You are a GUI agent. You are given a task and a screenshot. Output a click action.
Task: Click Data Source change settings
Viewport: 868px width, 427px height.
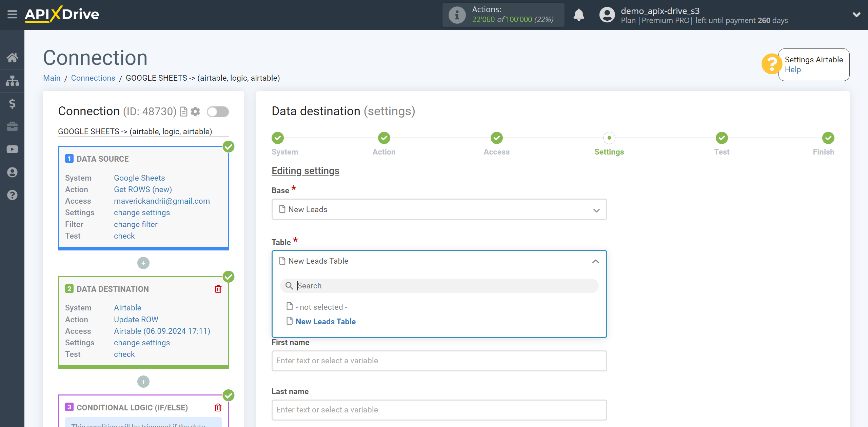point(142,212)
